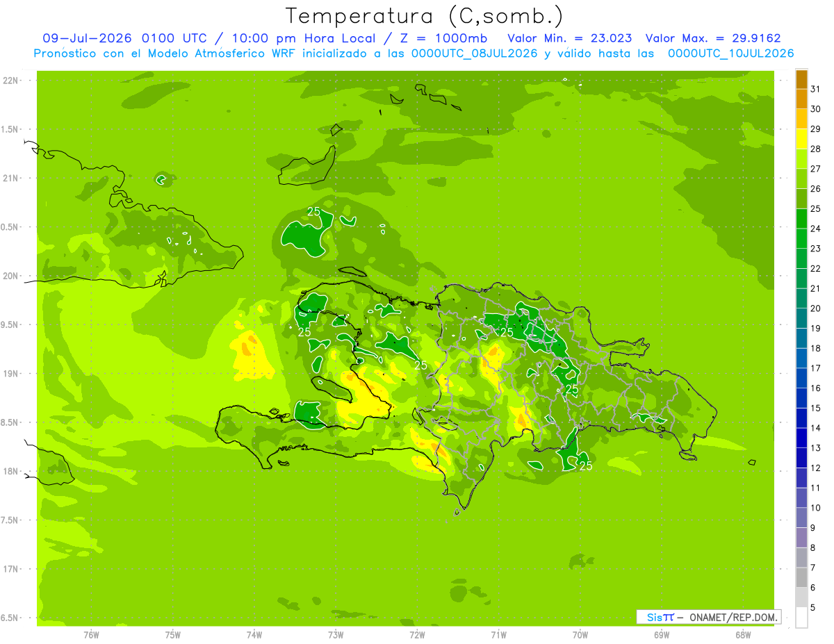The width and height of the screenshot is (834, 644).
Task: Click the '76W' longitude label
Action: 91,635
